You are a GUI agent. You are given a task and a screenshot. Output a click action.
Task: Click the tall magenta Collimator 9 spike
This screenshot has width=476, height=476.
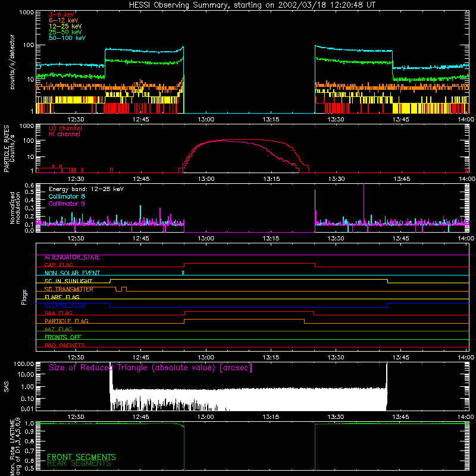[x=364, y=203]
